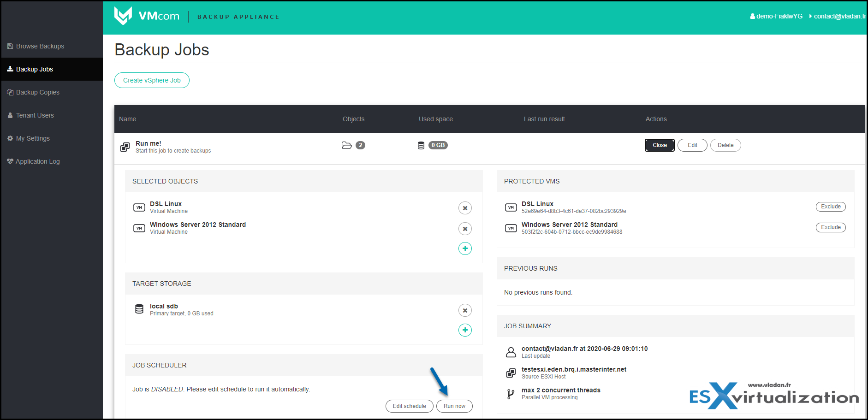Image resolution: width=868 pixels, height=420 pixels.
Task: Delete the Run me! job
Action: pos(725,145)
